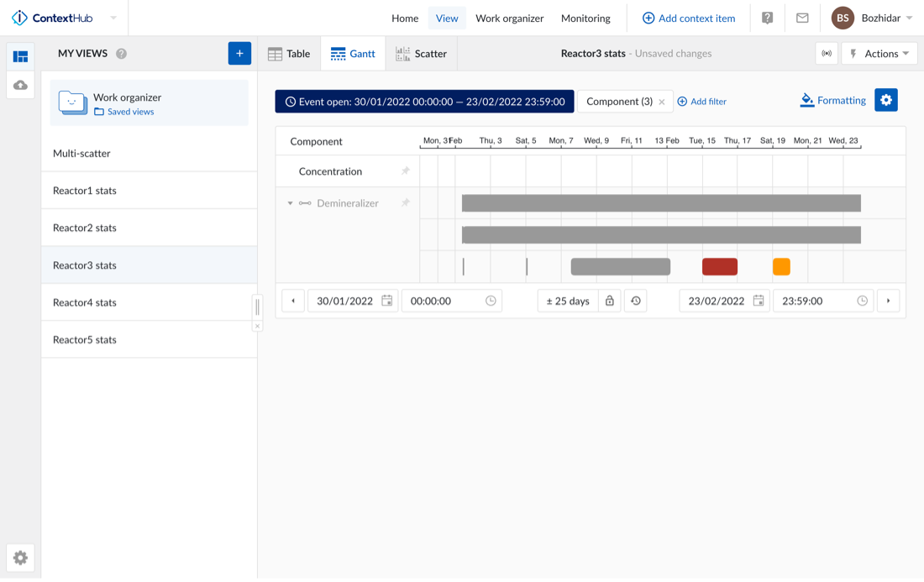Screen dimensions: 924x582
Task: Collapse the Demineralizer tree row
Action: pyautogui.click(x=291, y=203)
